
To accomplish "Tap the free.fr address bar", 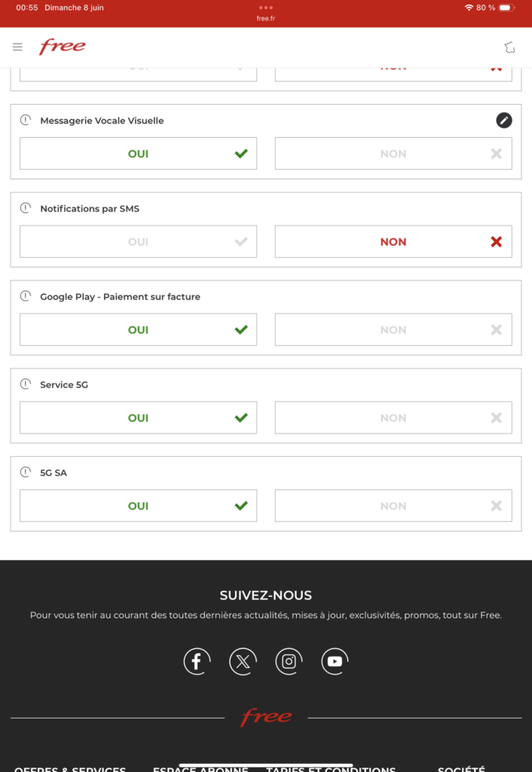I will (x=266, y=19).
